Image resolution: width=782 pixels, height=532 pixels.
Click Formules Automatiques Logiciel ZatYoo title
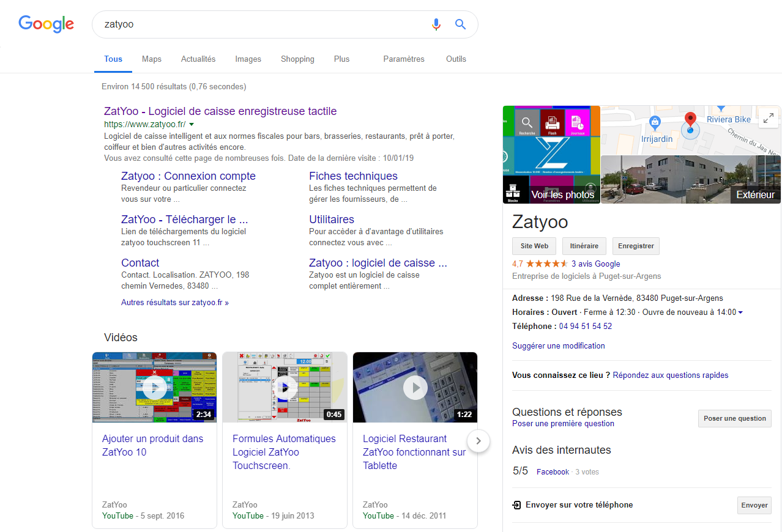[284, 452]
